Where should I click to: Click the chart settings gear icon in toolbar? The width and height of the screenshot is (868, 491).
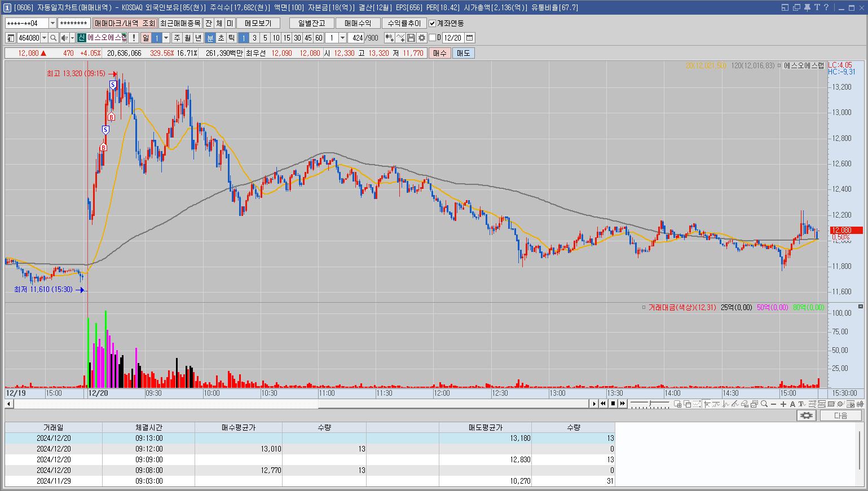(x=421, y=38)
